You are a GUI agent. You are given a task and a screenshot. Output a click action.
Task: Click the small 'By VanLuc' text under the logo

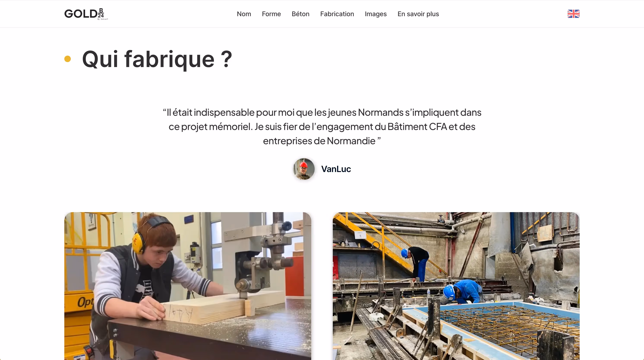click(103, 19)
